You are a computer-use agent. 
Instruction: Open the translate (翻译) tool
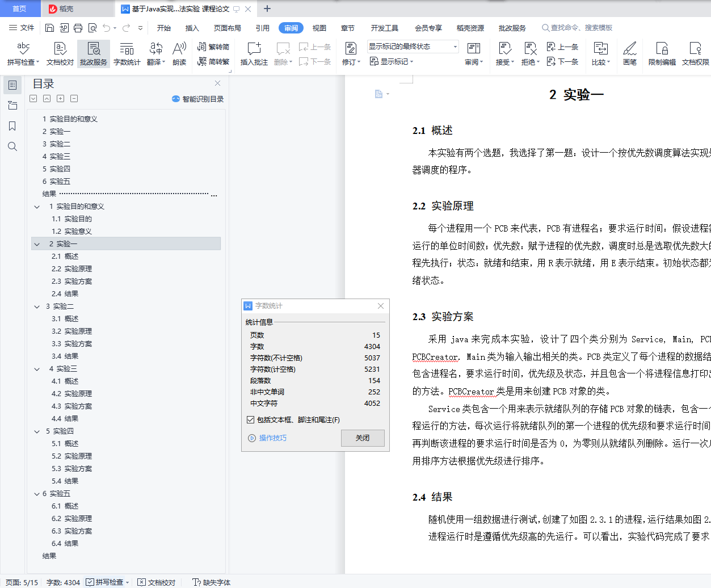tap(156, 54)
